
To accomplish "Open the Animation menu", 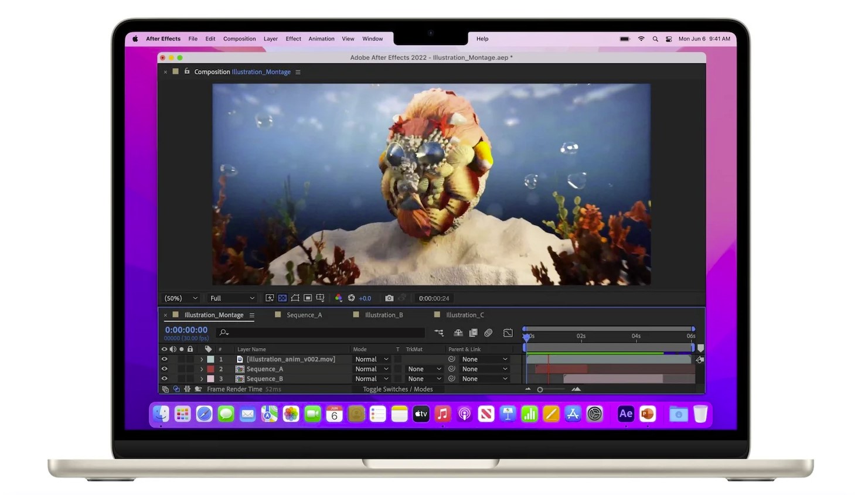I will 321,39.
